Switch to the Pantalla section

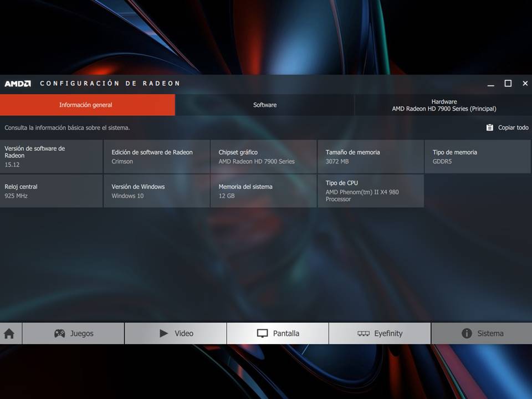click(278, 333)
